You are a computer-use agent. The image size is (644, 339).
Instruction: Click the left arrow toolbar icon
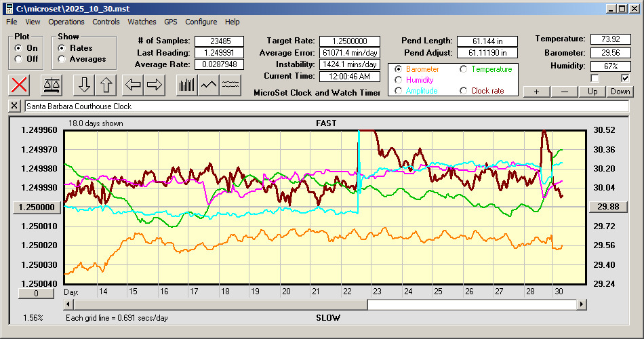pos(133,85)
